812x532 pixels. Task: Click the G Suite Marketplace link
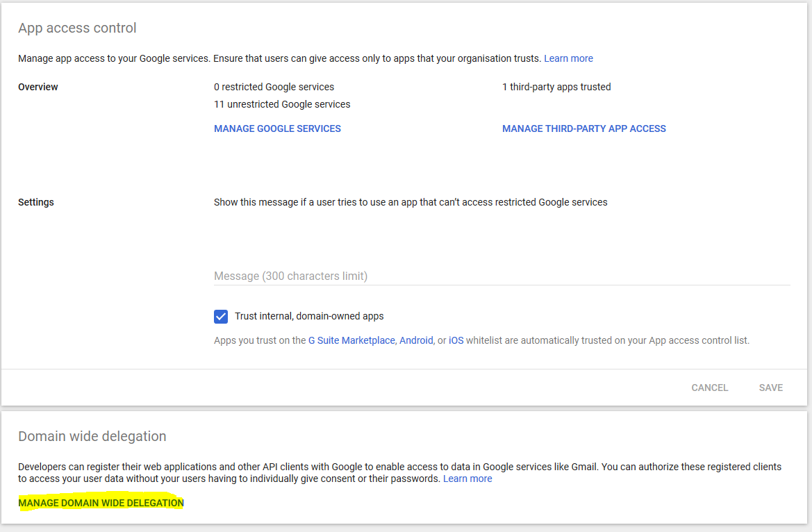(350, 340)
